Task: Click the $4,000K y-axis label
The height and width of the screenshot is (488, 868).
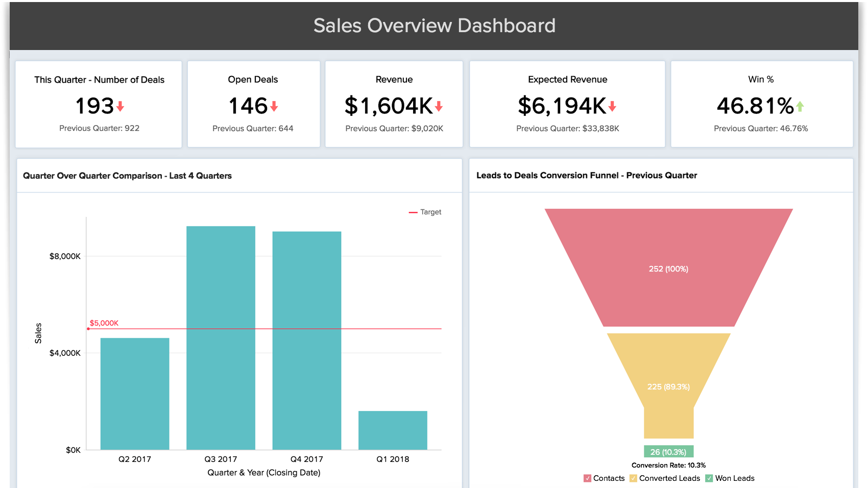Action: [x=65, y=353]
